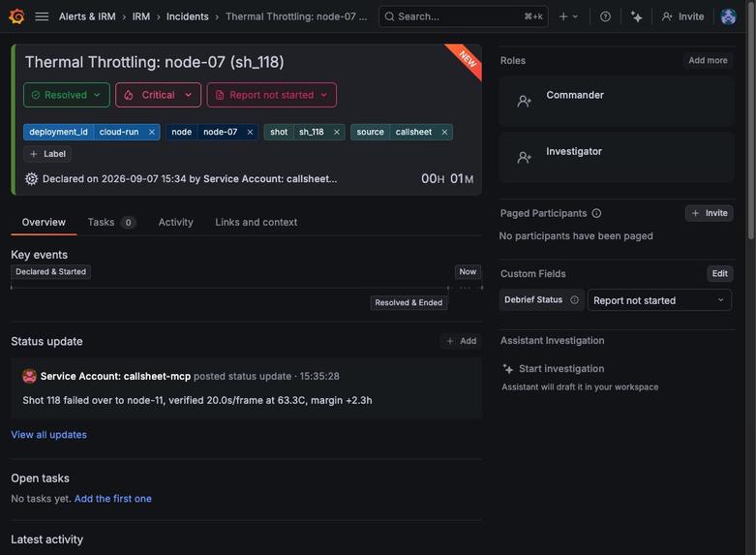This screenshot has height=555, width=756.
Task: Open the Resolved status dropdown
Action: point(67,95)
